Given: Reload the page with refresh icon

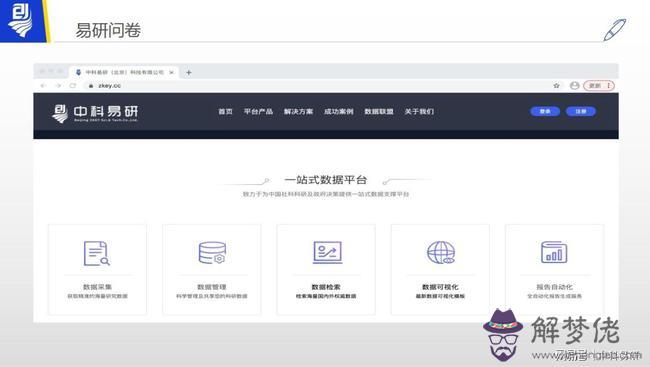Looking at the screenshot, I should click(x=73, y=85).
